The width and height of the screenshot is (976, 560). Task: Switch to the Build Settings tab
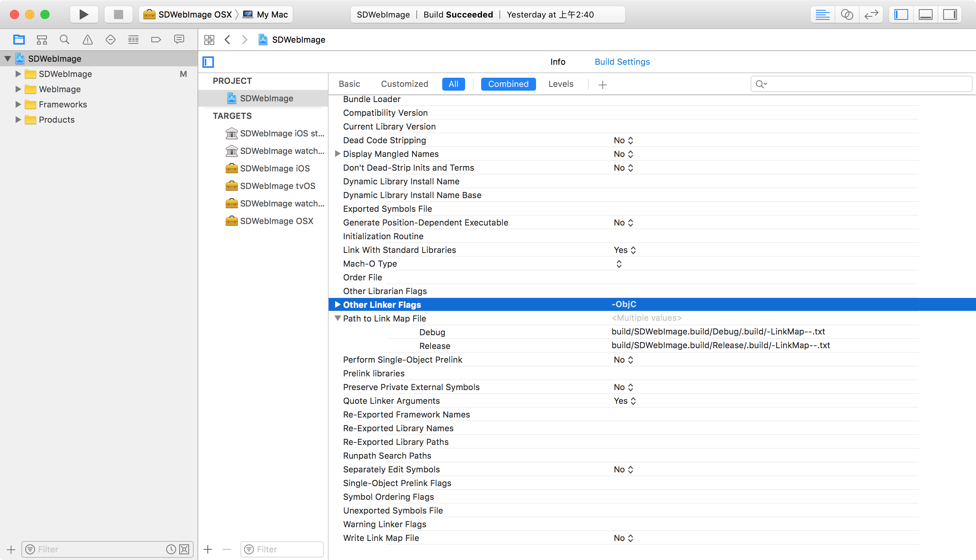[x=622, y=62]
